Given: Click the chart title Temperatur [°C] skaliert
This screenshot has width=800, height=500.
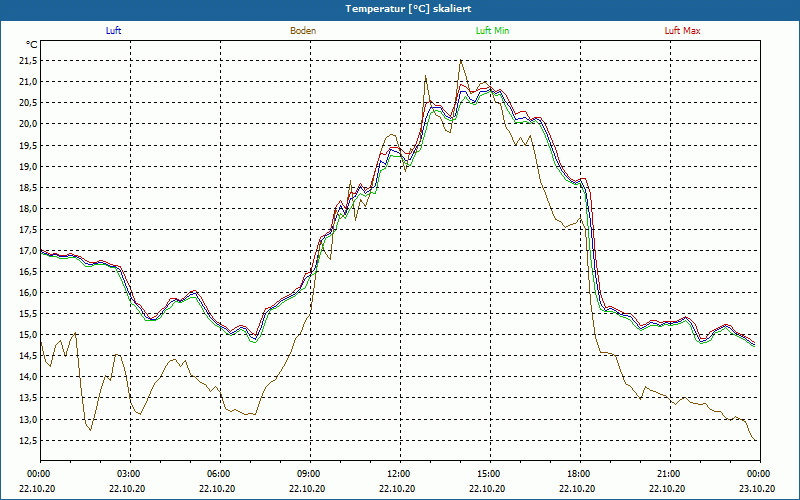Looking at the screenshot, I should (x=408, y=9).
